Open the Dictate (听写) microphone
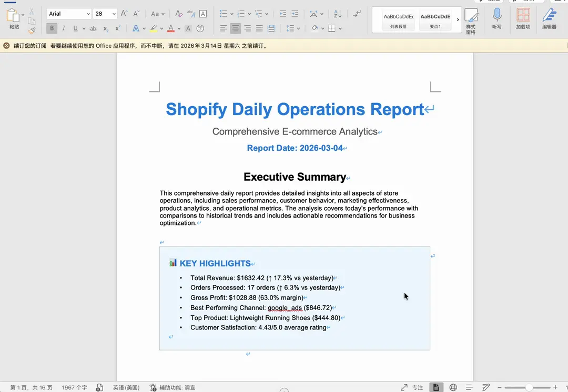 tap(496, 17)
